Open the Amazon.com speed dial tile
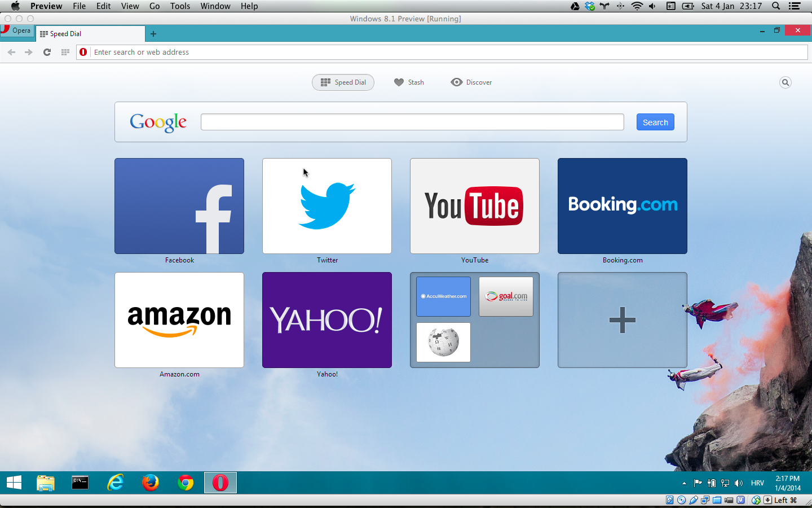 (179, 320)
